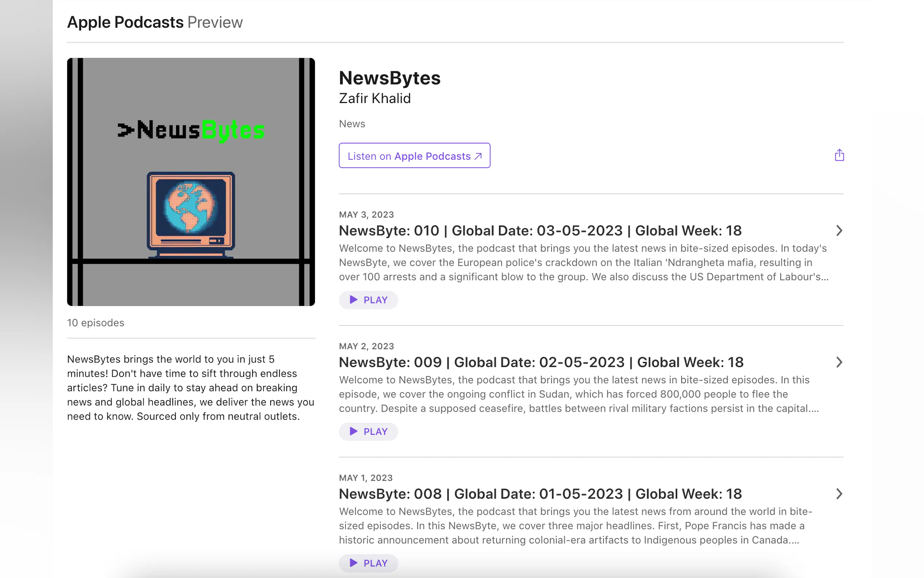Screen dimensions: 924x578
Task: Click the NewsByte 010 episode description text
Action: tap(584, 262)
